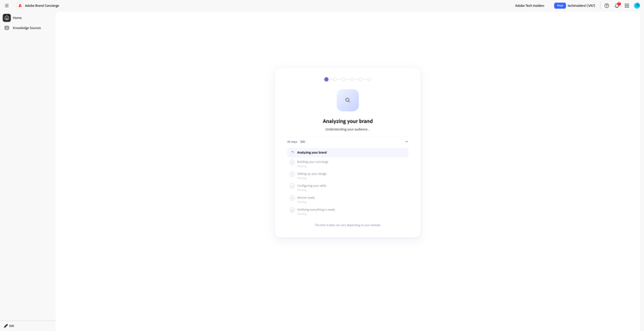
Task: Click the Setting up your design step text
Action: click(x=312, y=174)
